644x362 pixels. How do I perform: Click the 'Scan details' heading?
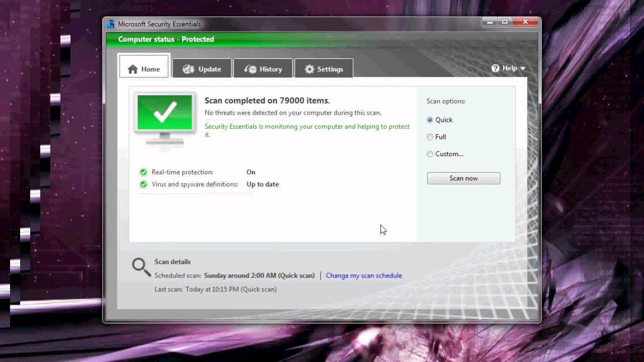(x=173, y=262)
